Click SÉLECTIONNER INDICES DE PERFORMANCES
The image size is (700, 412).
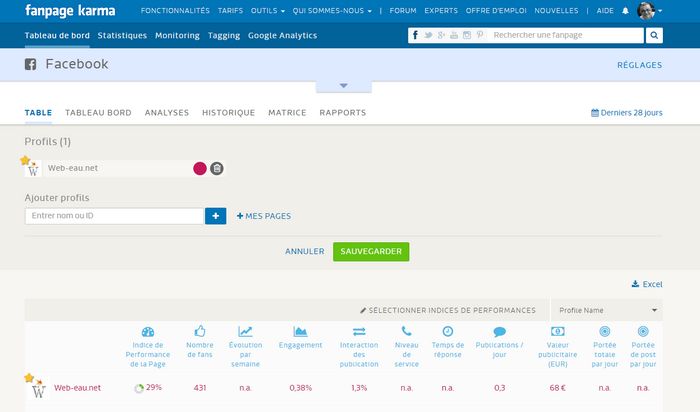pos(448,310)
